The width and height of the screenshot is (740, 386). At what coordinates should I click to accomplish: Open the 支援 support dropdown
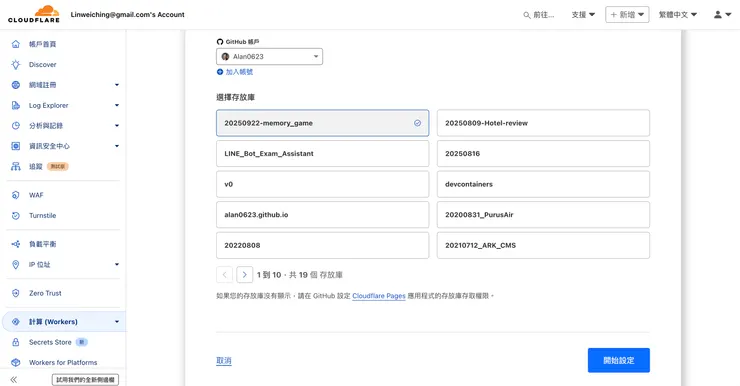pyautogui.click(x=583, y=15)
